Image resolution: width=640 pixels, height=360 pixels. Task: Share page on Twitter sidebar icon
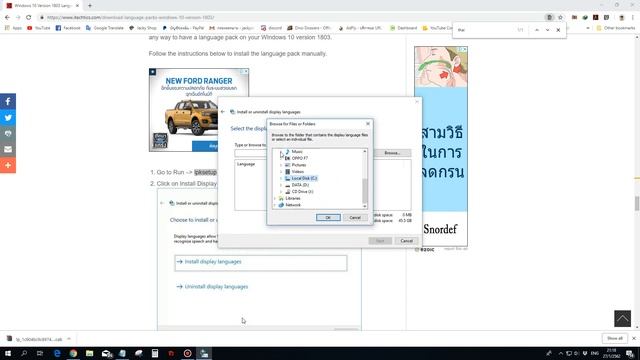pyautogui.click(x=8, y=118)
